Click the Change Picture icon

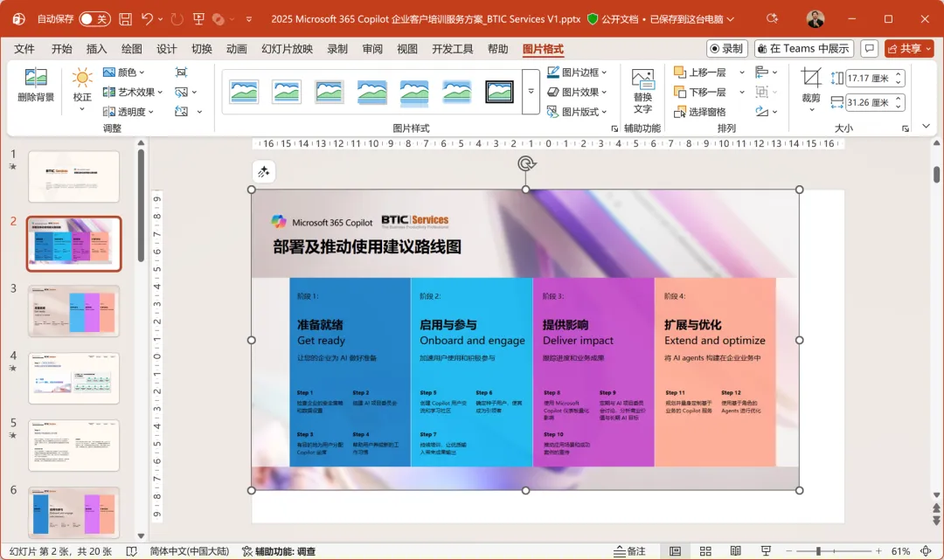coord(181,92)
